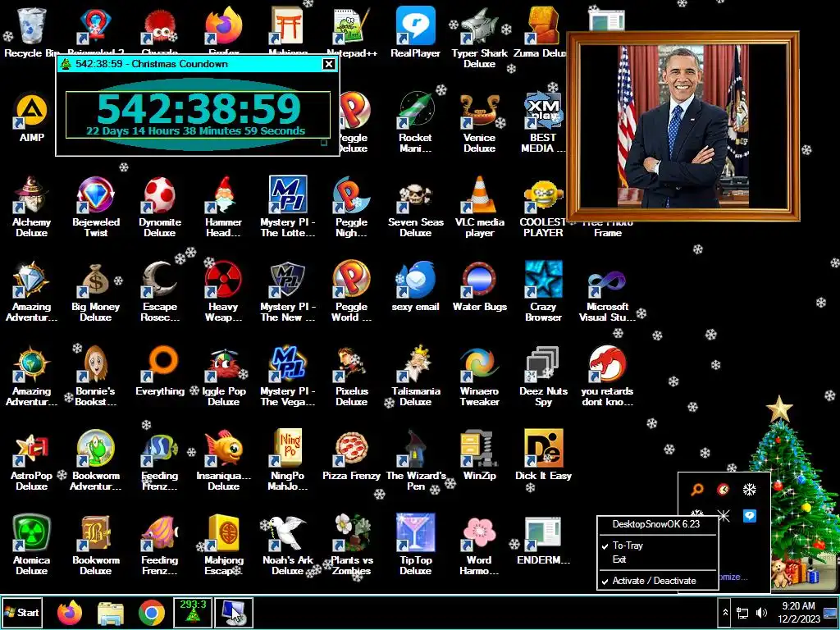Launch Crazy Browser shortcut
Viewport: 840px width, 630px height.
(x=543, y=291)
